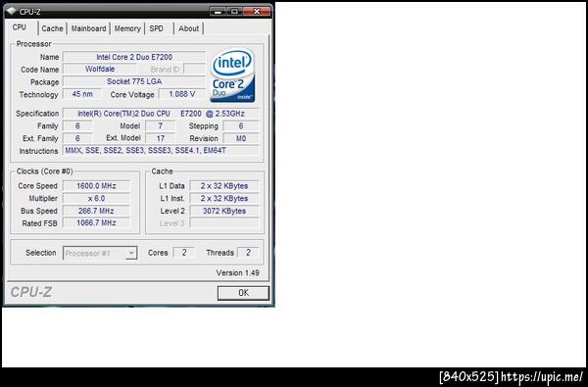Click the Stepping value 6

pos(241,126)
